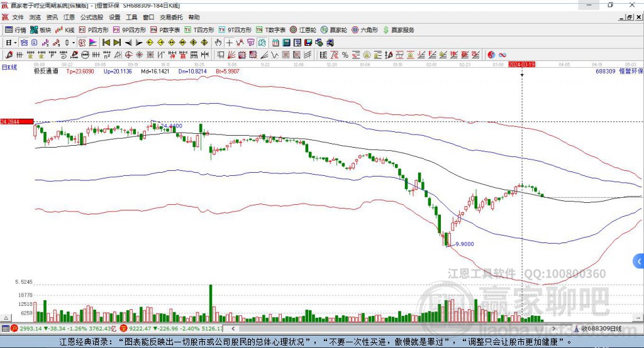Image resolution: width=644 pixels, height=348 pixels.
Task: Click the blue side panel expander arrow
Action: coord(639,261)
